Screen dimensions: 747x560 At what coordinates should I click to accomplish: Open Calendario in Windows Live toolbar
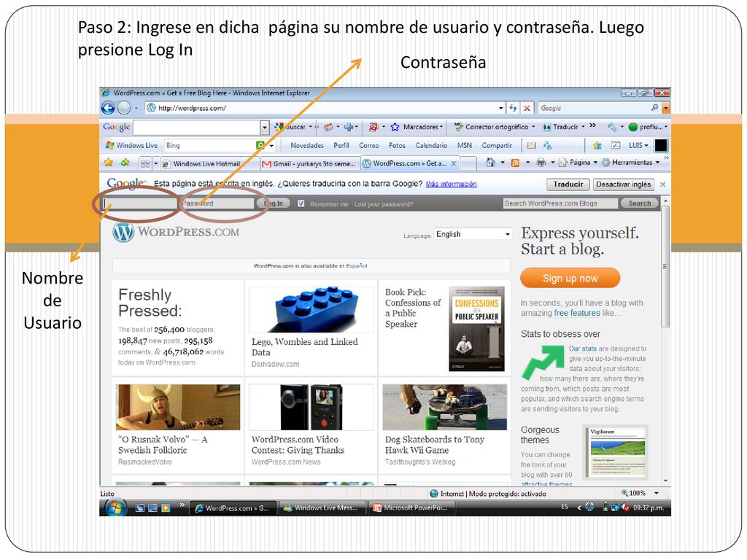tap(431, 145)
